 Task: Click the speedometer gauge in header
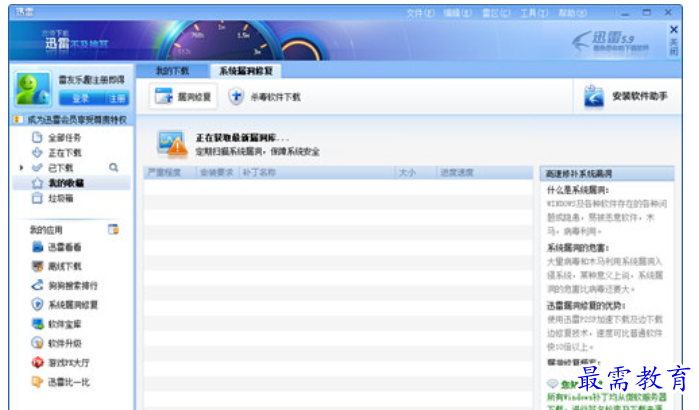222,41
